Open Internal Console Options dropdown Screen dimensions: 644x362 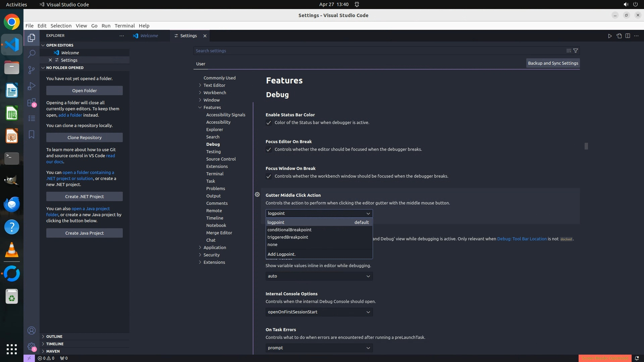[319, 312]
